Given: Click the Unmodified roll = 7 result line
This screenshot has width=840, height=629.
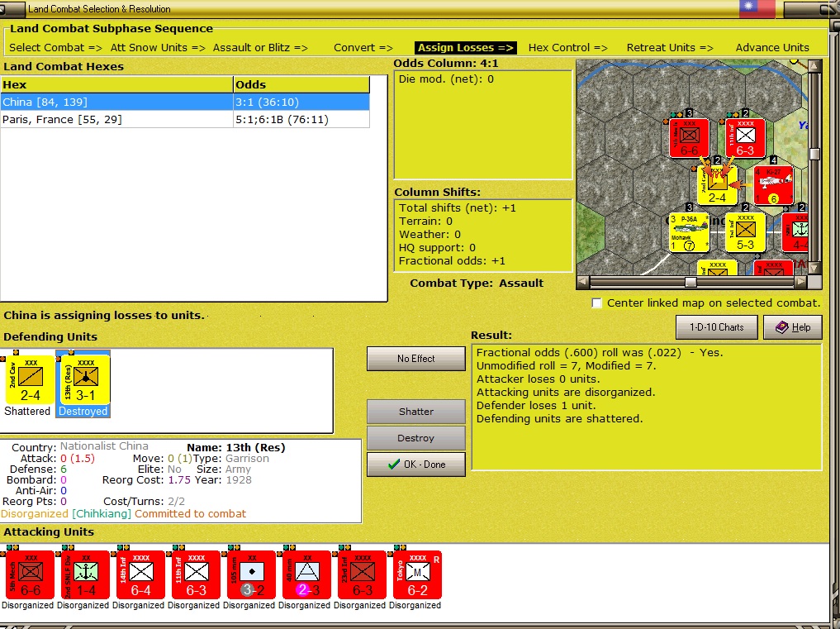Looking at the screenshot, I should point(566,365).
